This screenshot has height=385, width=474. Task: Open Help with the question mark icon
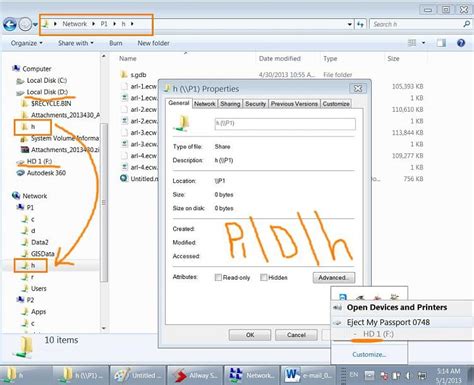click(x=461, y=43)
